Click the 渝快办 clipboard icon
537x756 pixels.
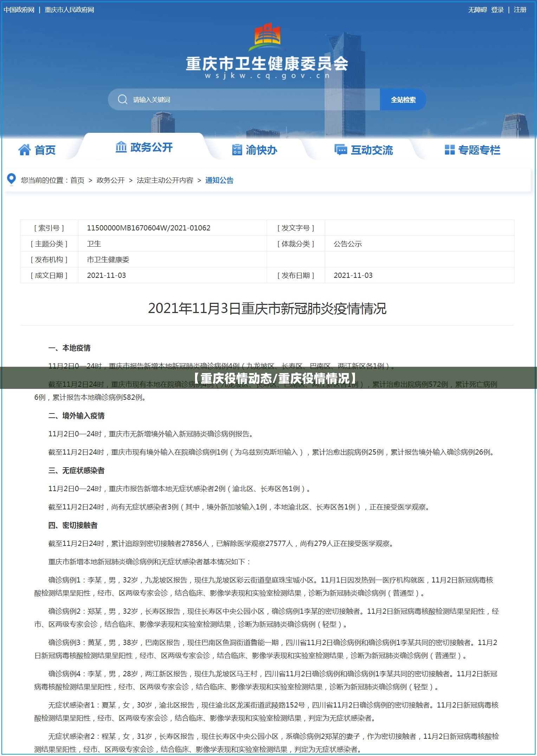[x=237, y=150]
